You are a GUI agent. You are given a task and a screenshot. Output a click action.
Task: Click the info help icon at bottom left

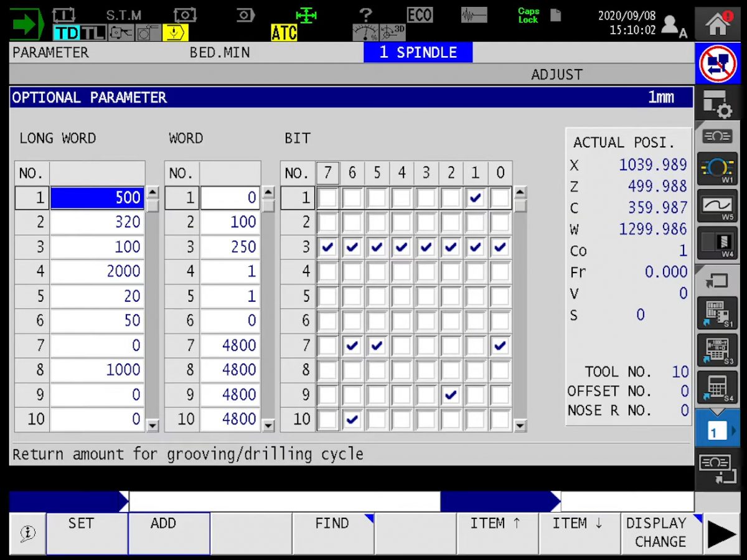click(27, 533)
